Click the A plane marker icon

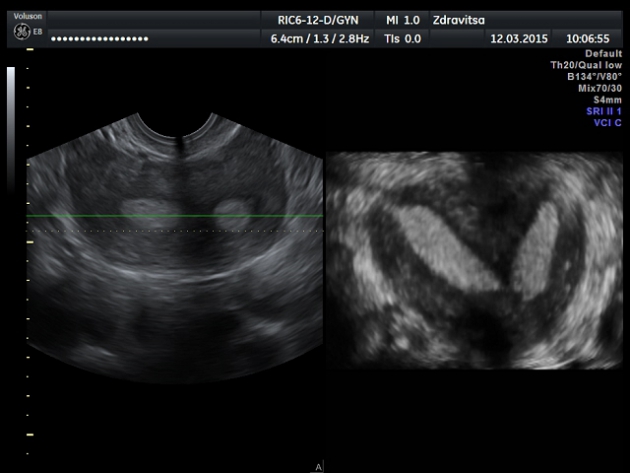318,467
